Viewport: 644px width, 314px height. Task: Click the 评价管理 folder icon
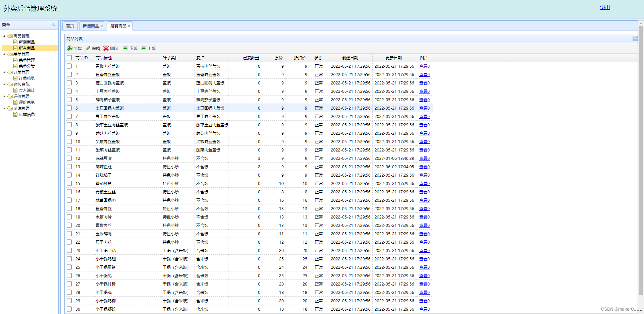coord(10,96)
